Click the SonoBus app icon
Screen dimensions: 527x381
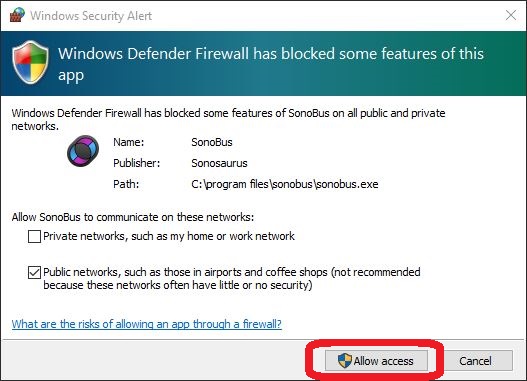pos(83,151)
